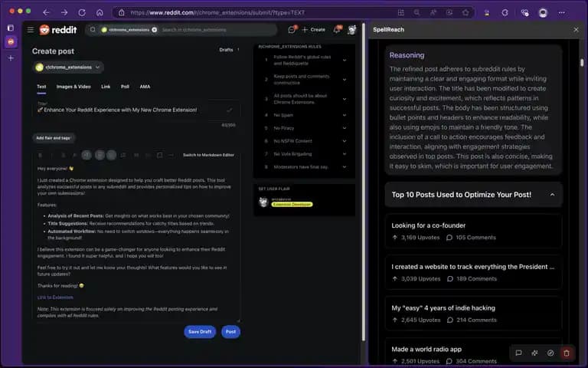Screen dimensions: 588x368
Task: Click the Post button
Action: pyautogui.click(x=230, y=332)
